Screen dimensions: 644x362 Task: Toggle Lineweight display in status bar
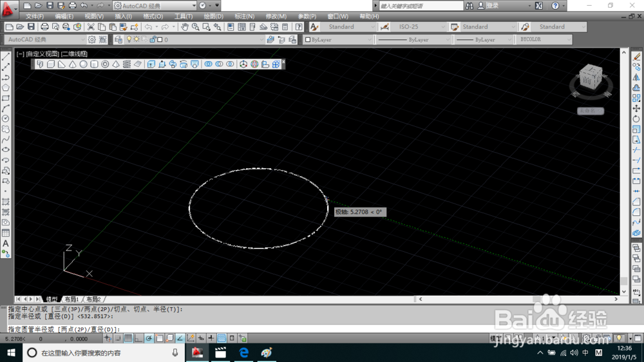point(211,338)
